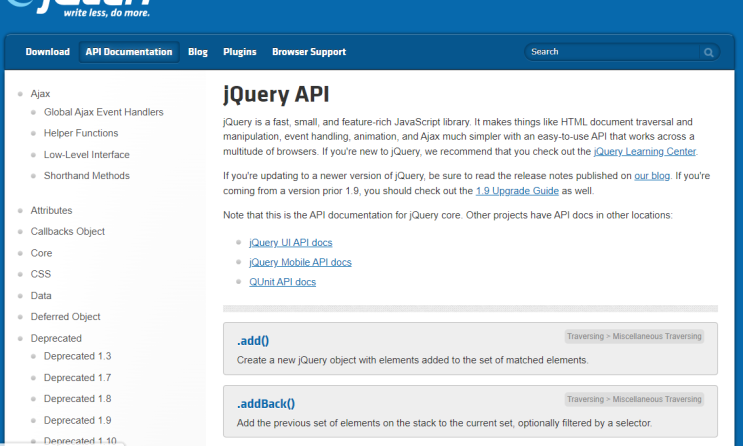Viewport: 743px width, 446px height.
Task: Open the Download menu item
Action: [x=47, y=52]
